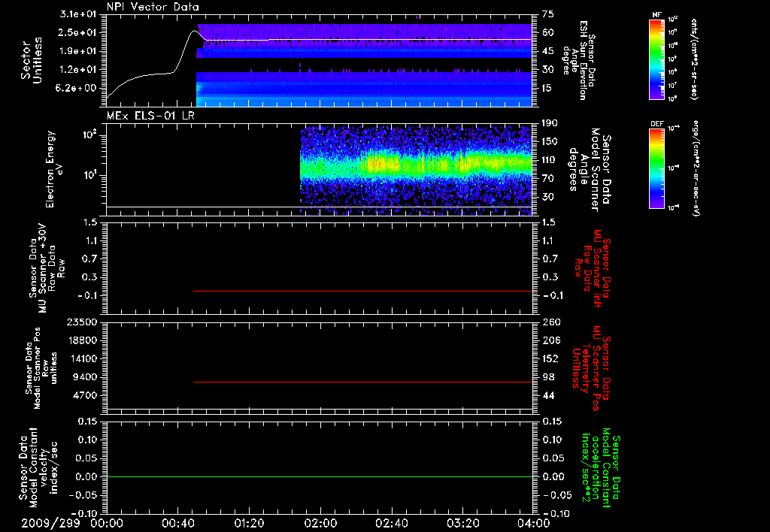The image size is (770, 532).
Task: Click the "9400" scanner position tick value
Action: [85, 377]
